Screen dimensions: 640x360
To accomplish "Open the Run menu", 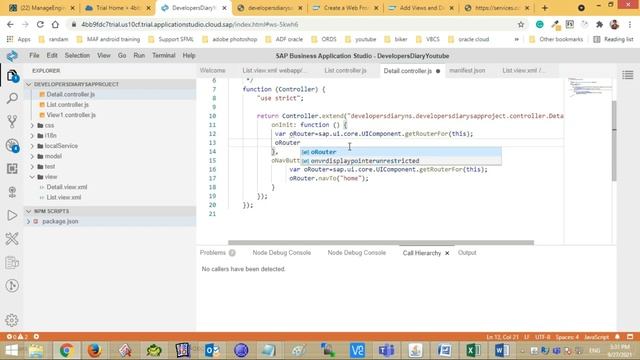I will pos(139,56).
